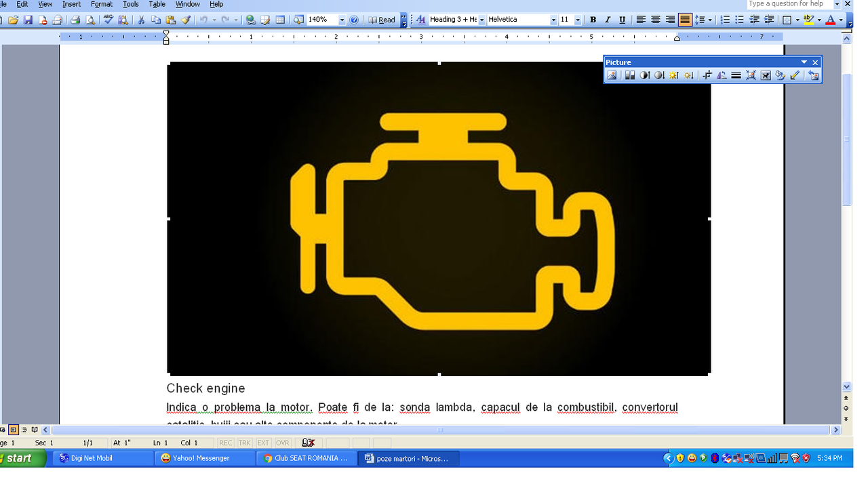Click the Save icon in Standard toolbar
This screenshot has width=868, height=488.
click(28, 20)
